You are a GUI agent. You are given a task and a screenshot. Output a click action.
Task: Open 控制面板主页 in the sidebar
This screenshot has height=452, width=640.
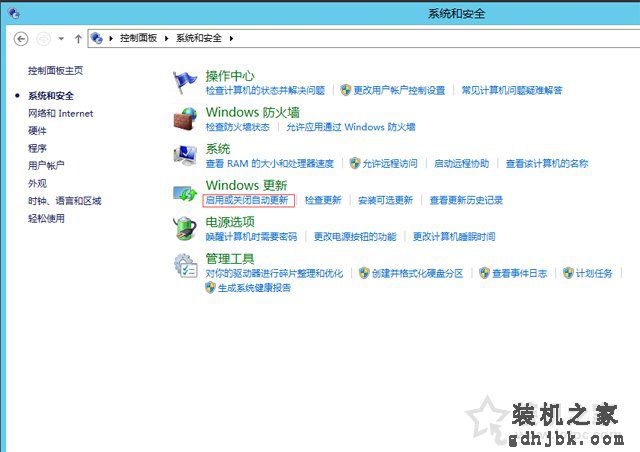tap(56, 71)
